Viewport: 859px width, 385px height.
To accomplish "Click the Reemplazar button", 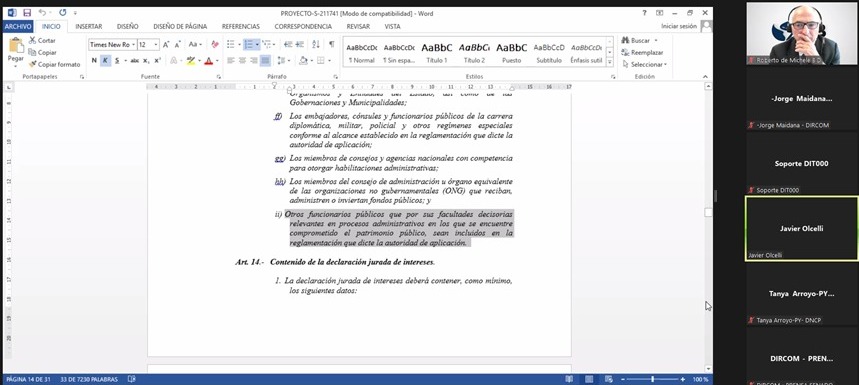I will [x=643, y=53].
